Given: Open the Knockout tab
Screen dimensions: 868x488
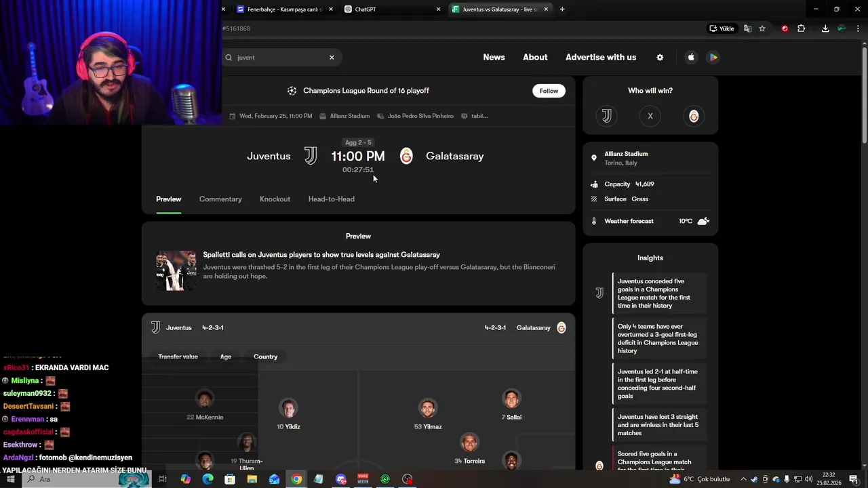Looking at the screenshot, I should click(275, 199).
